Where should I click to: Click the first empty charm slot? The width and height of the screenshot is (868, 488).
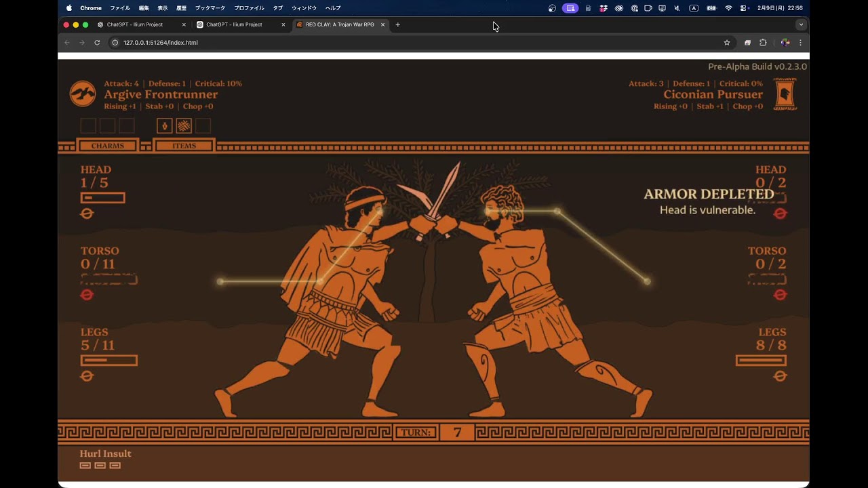88,126
